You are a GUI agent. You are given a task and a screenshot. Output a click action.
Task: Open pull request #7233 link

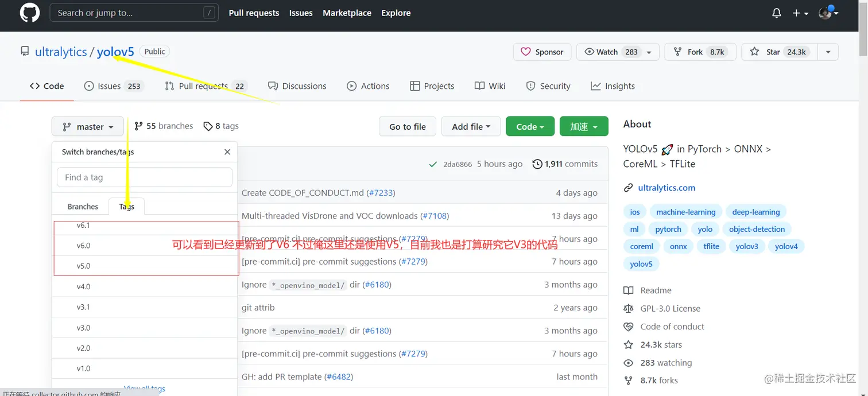381,193
